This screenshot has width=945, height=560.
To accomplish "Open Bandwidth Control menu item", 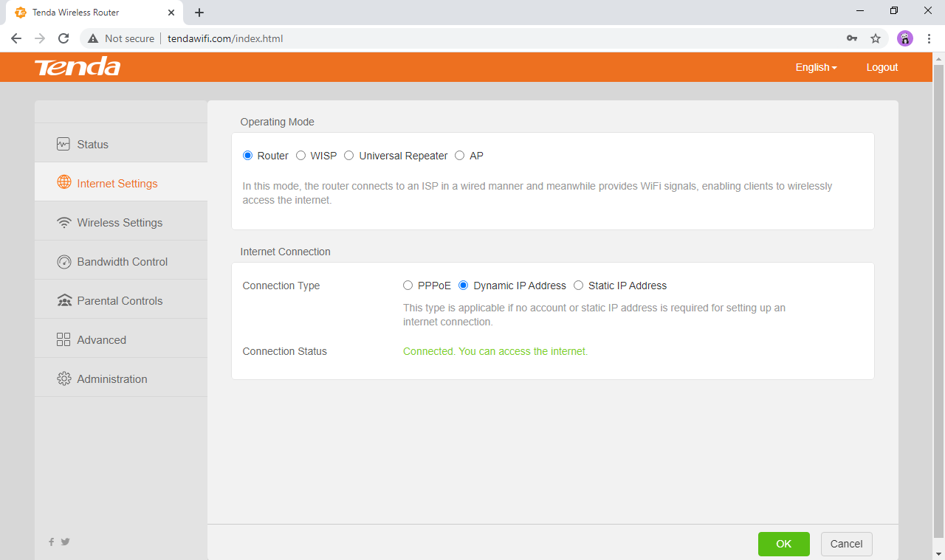I will click(121, 262).
